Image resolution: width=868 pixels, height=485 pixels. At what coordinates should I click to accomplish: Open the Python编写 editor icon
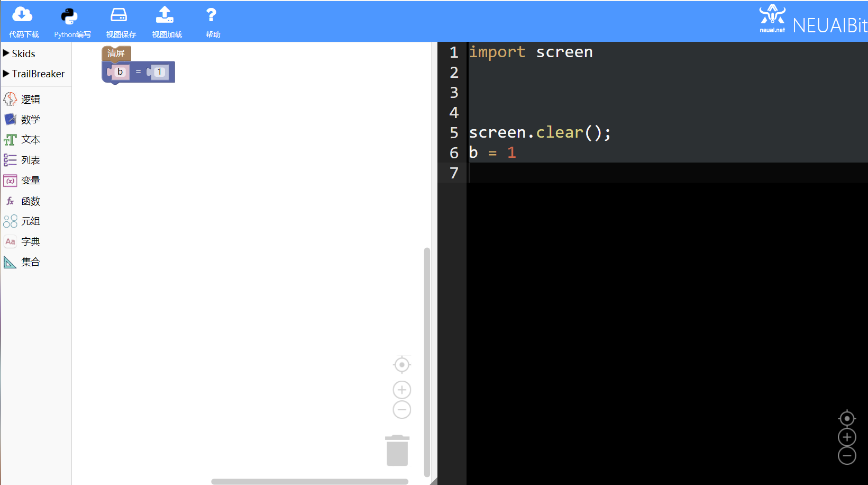click(69, 16)
